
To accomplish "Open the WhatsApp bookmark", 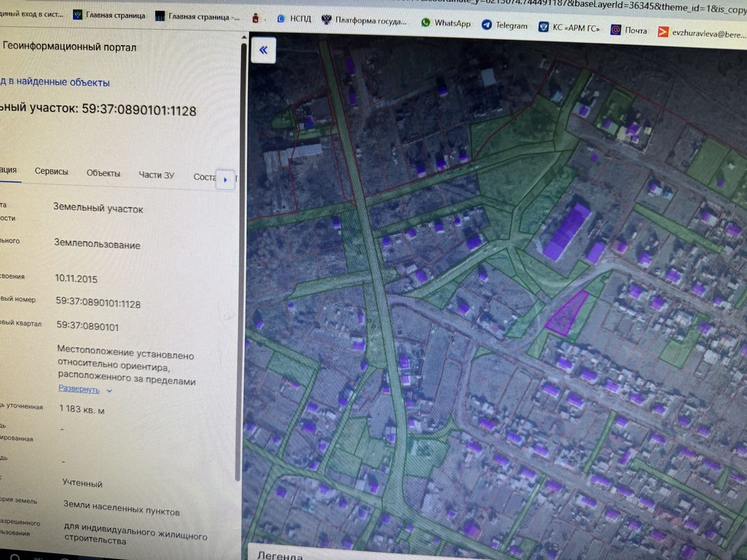I will click(x=446, y=23).
